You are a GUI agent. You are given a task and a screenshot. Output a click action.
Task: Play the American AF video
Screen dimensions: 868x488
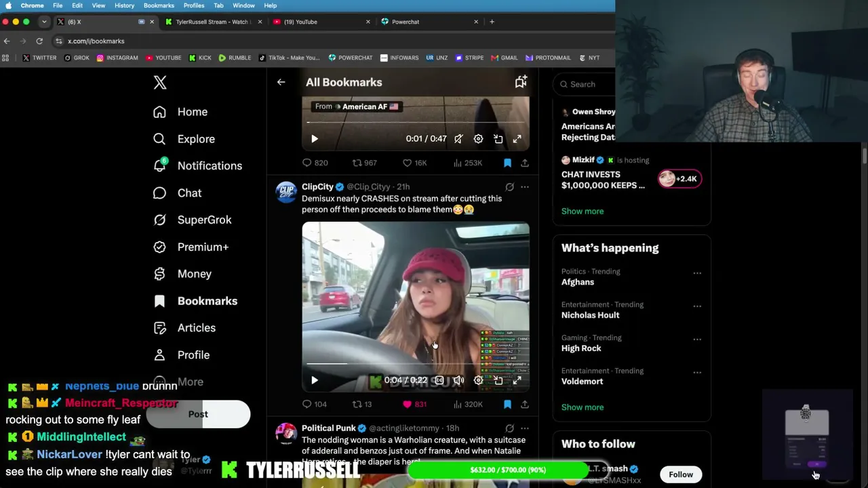pyautogui.click(x=315, y=139)
